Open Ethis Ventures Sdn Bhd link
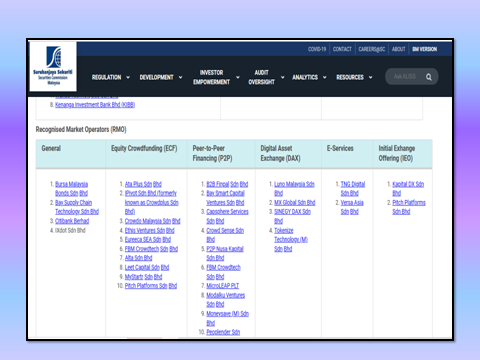Viewport: 480px width, 360px height. (150, 230)
